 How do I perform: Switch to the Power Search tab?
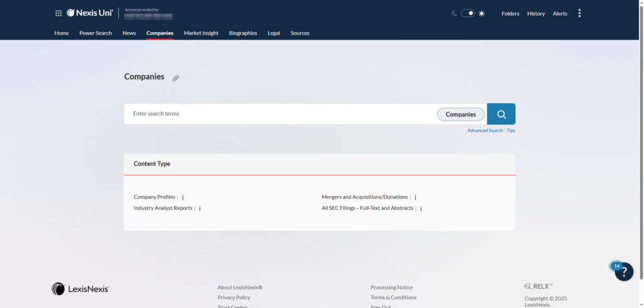[x=96, y=33]
